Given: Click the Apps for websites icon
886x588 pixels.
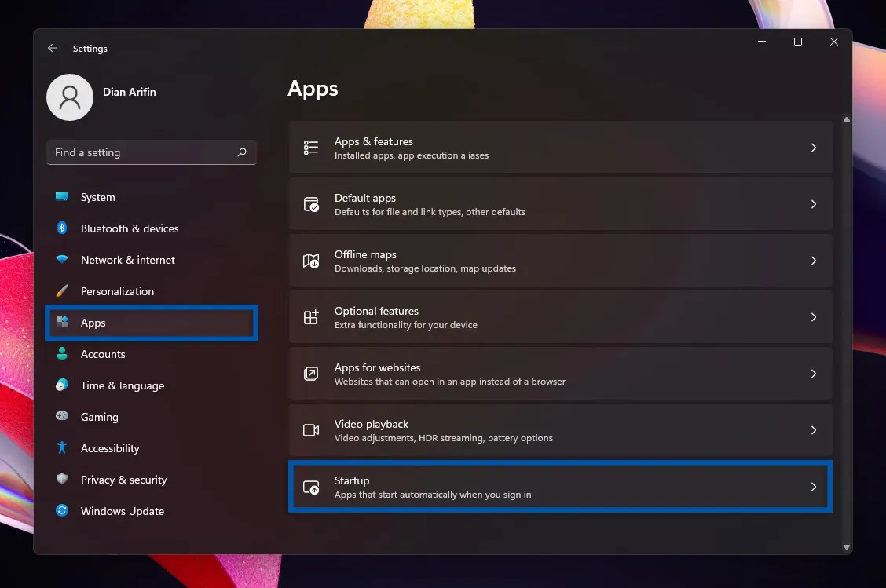Looking at the screenshot, I should coord(311,374).
